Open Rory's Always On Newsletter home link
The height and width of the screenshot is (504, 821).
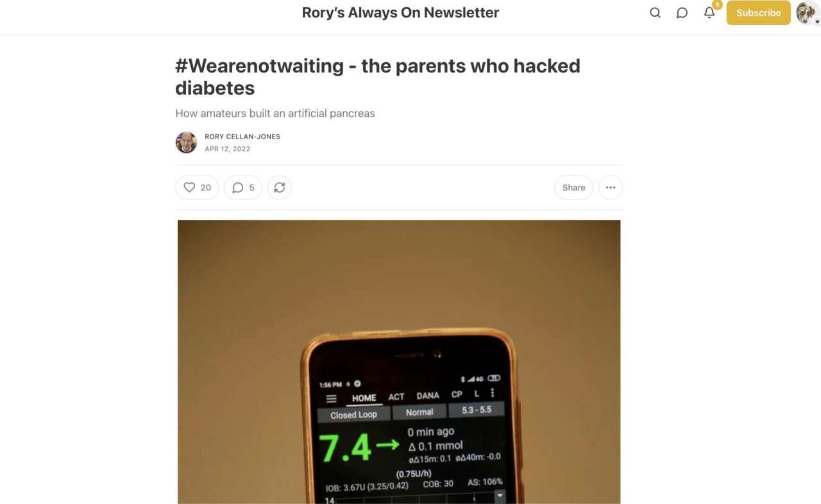point(400,13)
